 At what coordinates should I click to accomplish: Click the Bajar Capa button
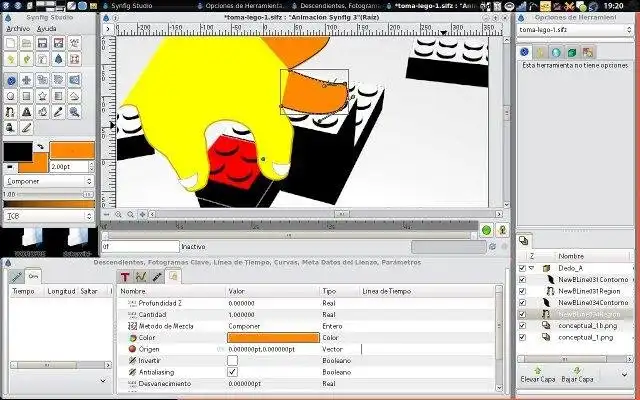pyautogui.click(x=577, y=375)
